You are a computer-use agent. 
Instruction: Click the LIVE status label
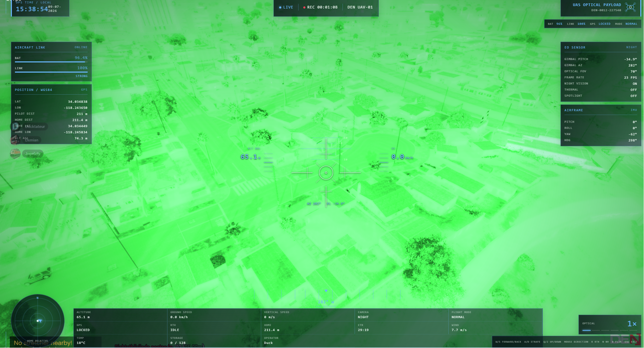288,7
